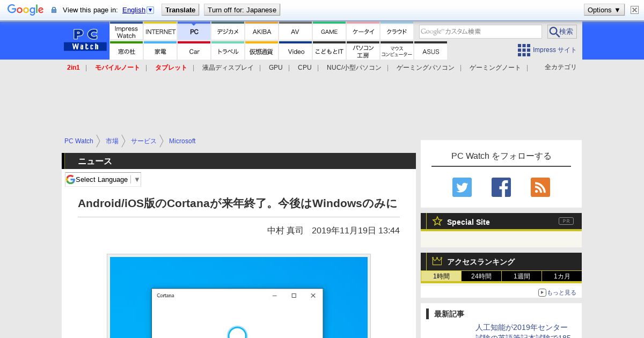644x338 pixels.
Task: Open the English language dropdown
Action: coord(138,10)
